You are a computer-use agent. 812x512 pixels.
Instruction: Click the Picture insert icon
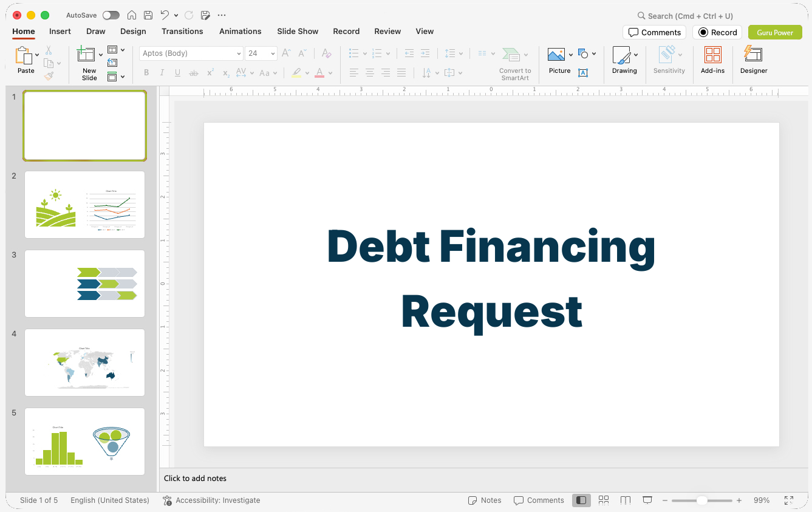[556, 55]
